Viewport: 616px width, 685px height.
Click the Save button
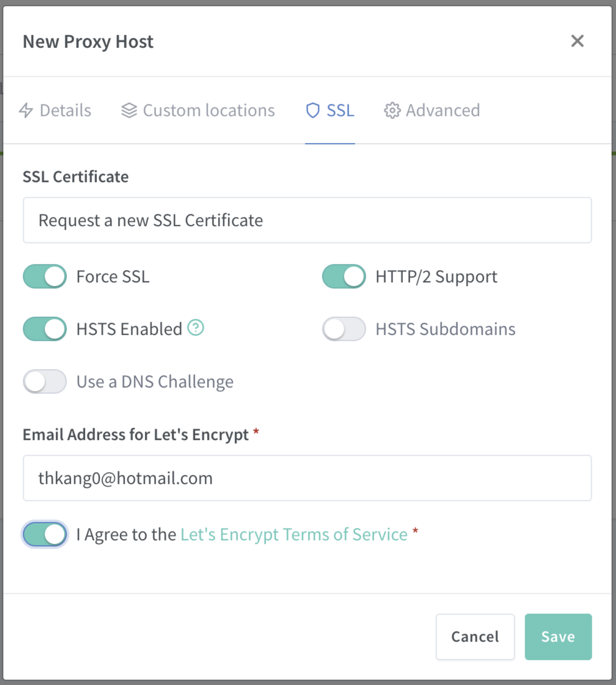tap(558, 637)
